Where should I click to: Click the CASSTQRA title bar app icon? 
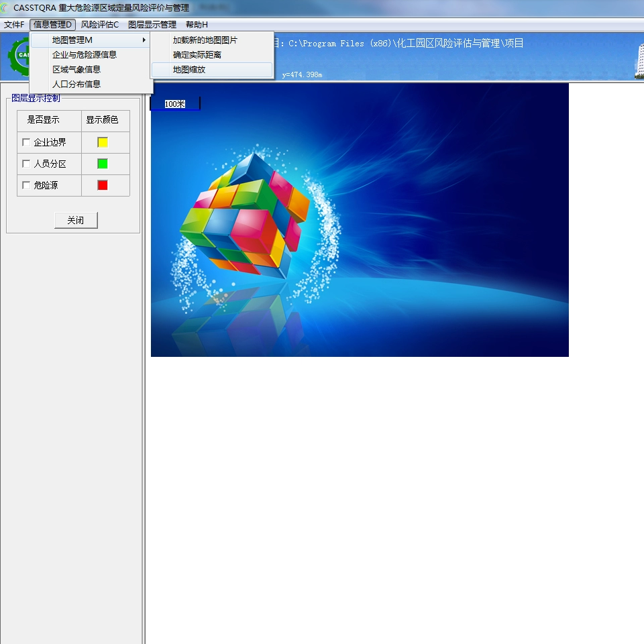pos(5,8)
